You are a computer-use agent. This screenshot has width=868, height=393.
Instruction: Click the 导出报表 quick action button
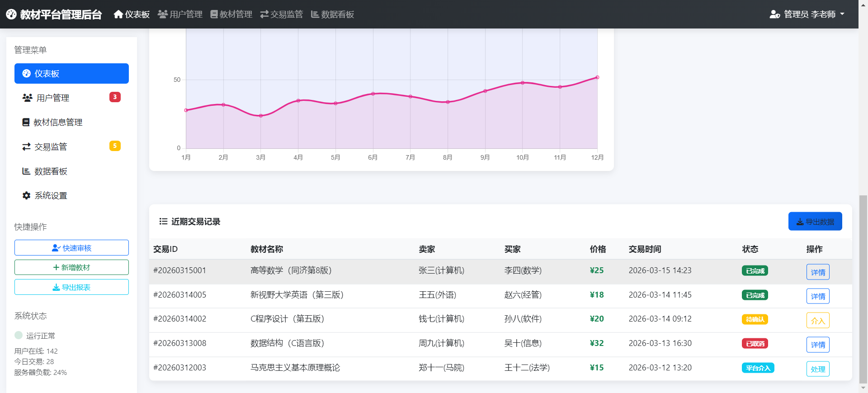pos(71,287)
